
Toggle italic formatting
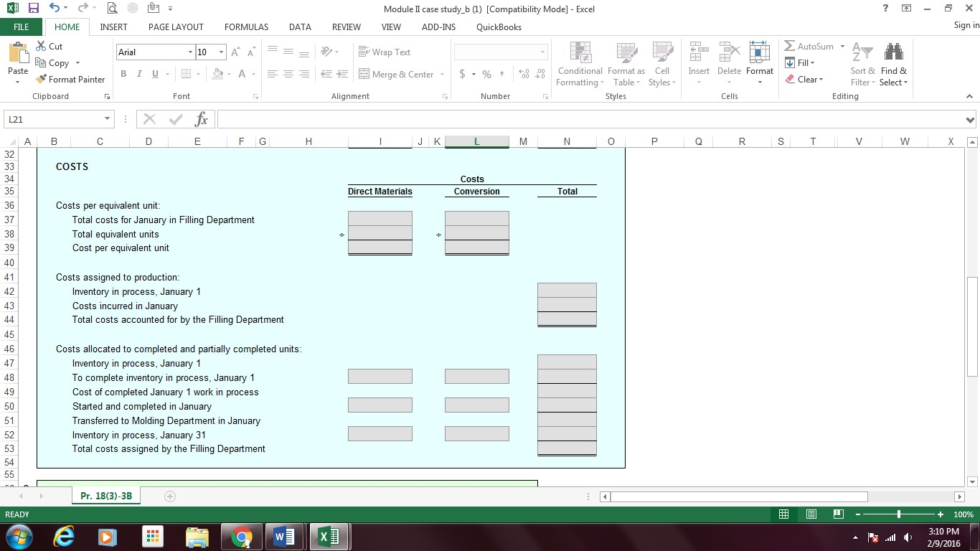coord(138,75)
